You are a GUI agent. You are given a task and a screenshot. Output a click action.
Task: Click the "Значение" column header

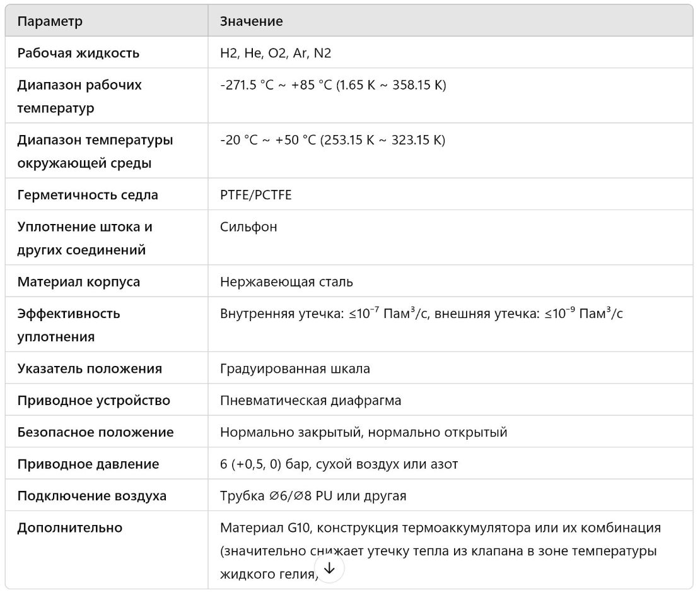(251, 21)
